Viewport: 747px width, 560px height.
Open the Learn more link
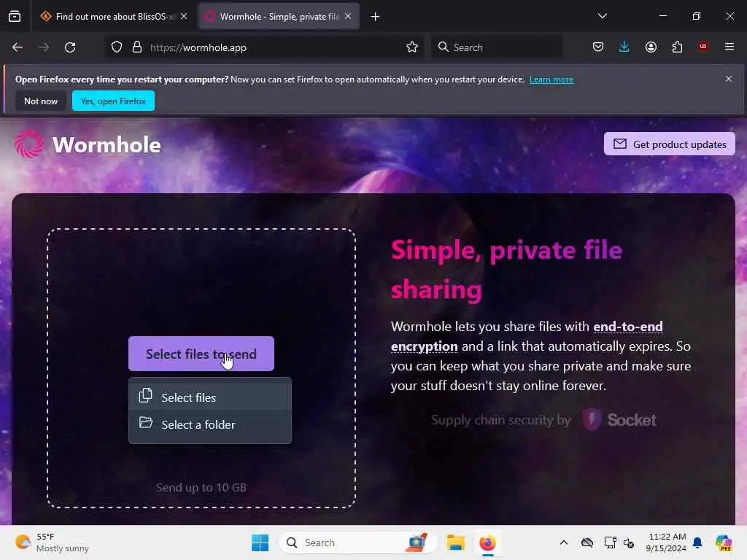[551, 79]
